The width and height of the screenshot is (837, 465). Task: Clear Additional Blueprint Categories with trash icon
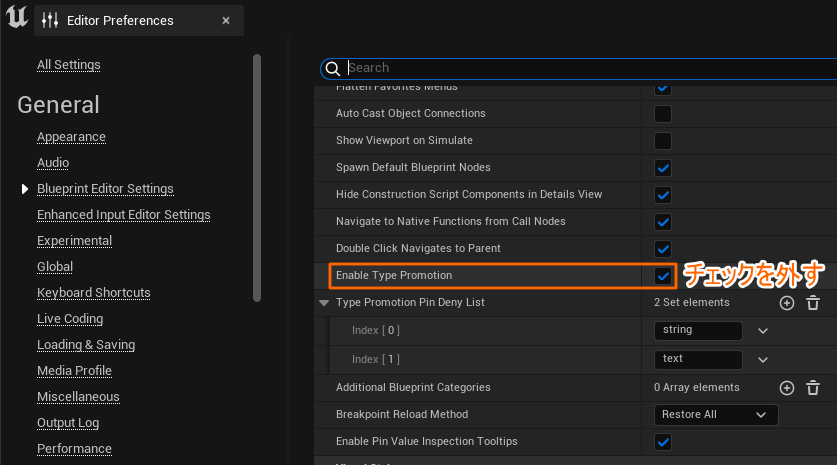click(813, 388)
